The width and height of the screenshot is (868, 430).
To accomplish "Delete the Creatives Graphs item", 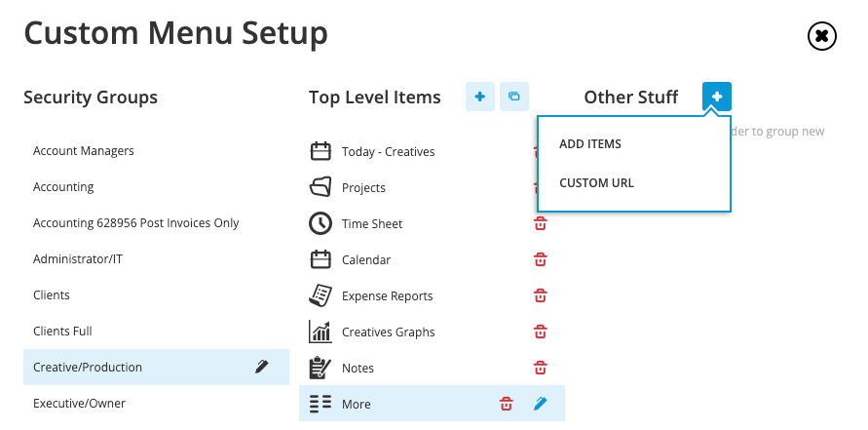I will tap(541, 332).
